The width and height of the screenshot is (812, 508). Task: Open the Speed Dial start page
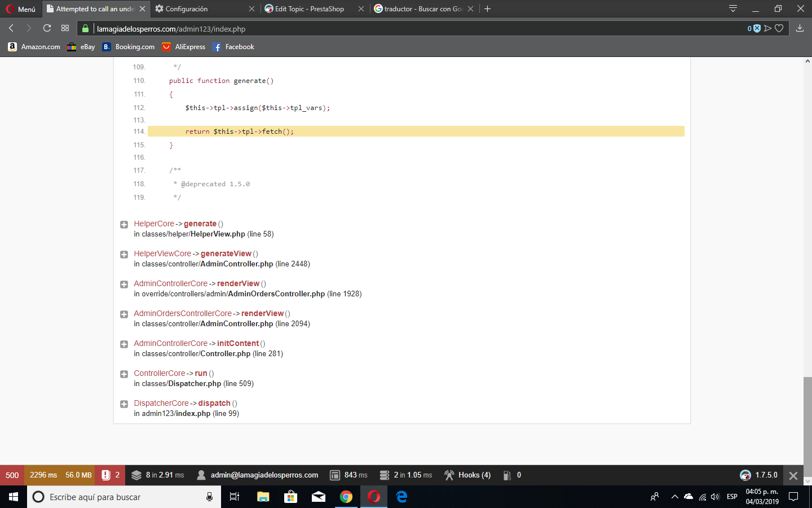pyautogui.click(x=65, y=28)
